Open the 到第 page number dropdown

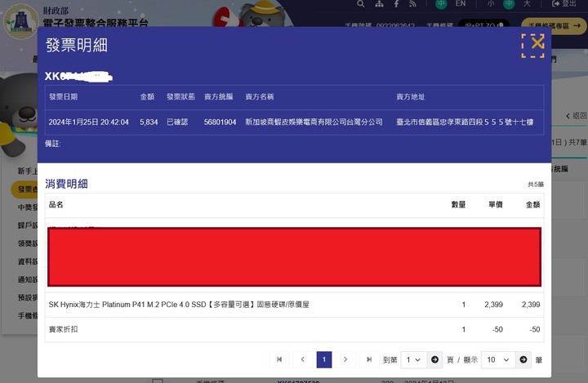coord(413,360)
